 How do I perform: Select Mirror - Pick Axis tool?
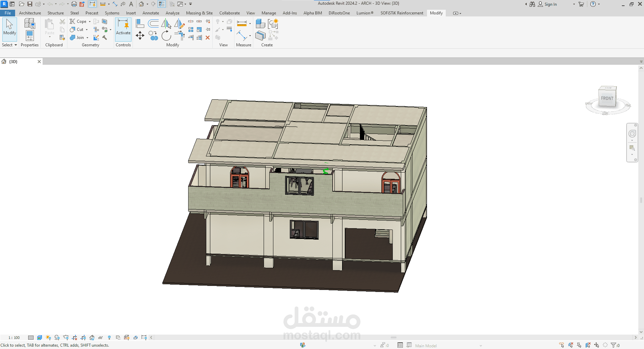pos(166,23)
